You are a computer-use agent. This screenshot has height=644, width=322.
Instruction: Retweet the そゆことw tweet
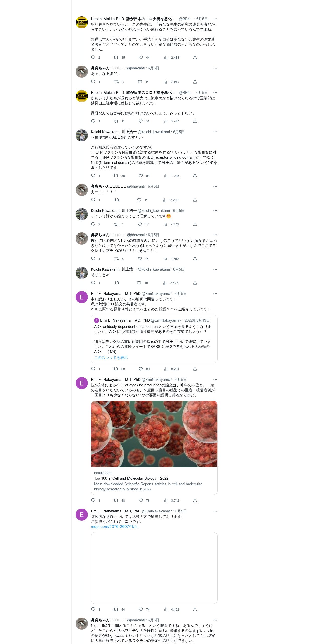point(117,283)
